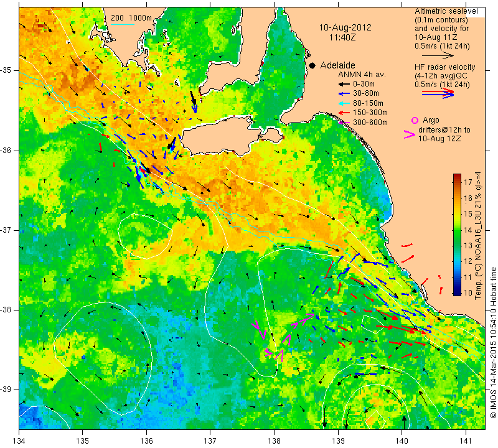Click the Adelaide label
Viewport: 498px width, 448px height.
coord(337,65)
